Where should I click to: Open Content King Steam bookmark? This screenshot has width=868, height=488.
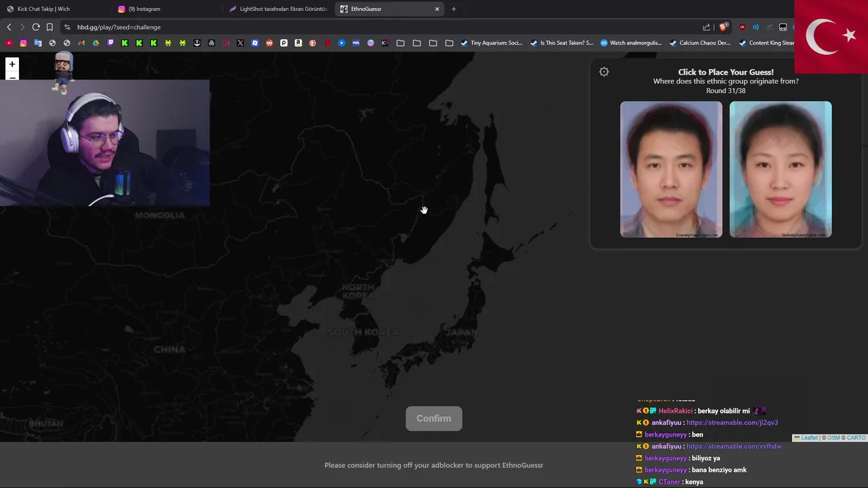(767, 43)
